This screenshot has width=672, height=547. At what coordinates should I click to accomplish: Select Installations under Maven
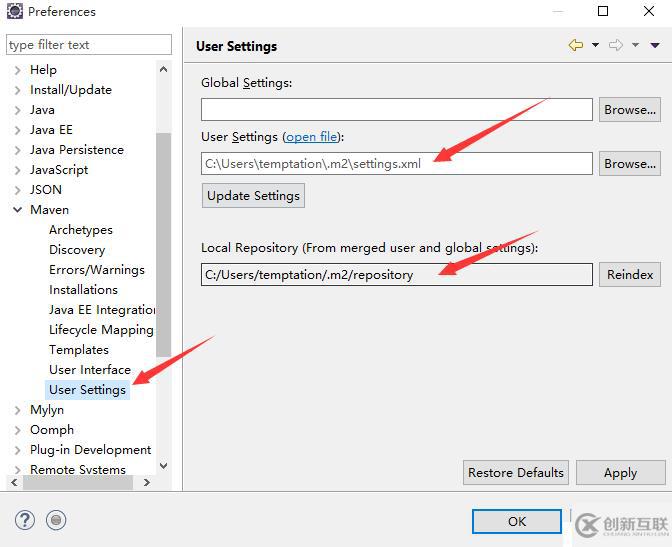pyautogui.click(x=83, y=290)
